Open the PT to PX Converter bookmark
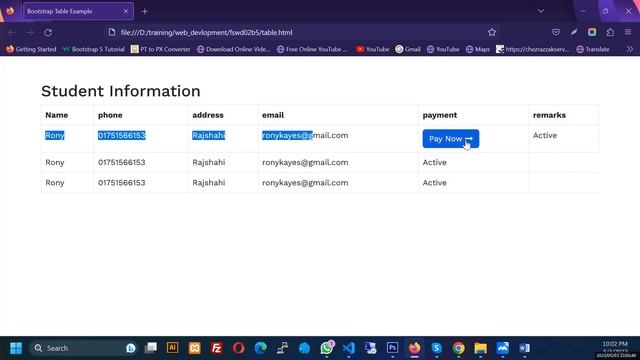Viewport: 640px width, 360px height. [x=160, y=49]
